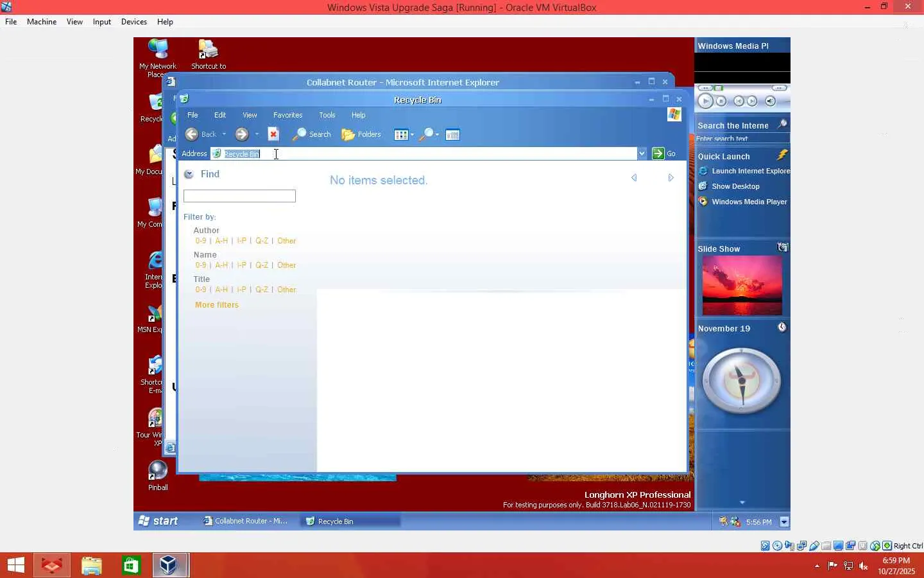924x578 pixels.
Task: Open VirtualBox Devices menu
Action: [134, 22]
